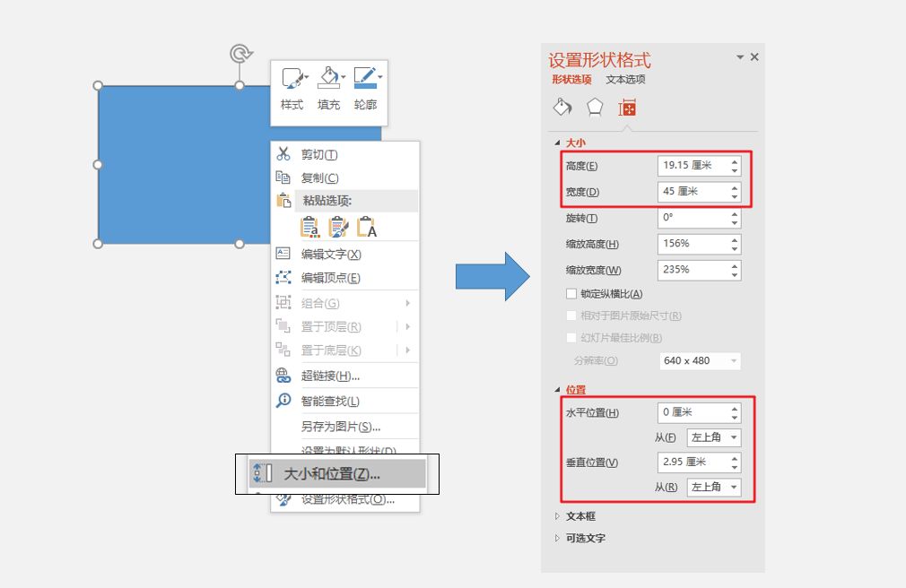
Task: Open the 填充与线条 icon in format pane
Action: [x=562, y=106]
